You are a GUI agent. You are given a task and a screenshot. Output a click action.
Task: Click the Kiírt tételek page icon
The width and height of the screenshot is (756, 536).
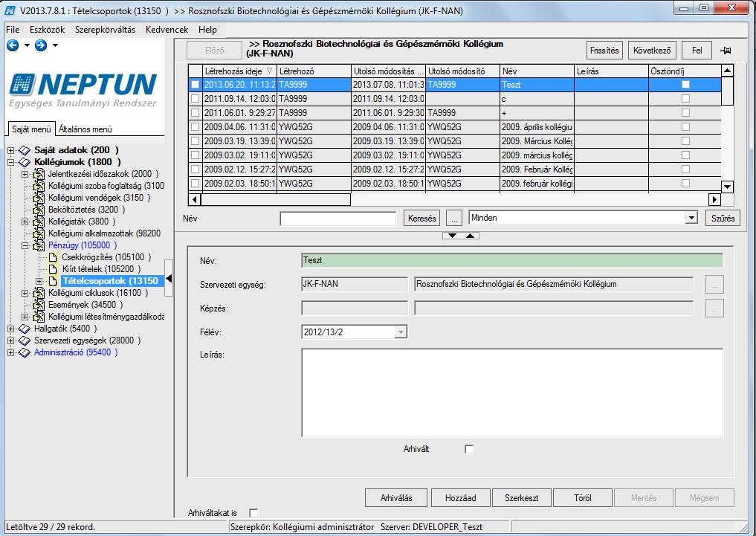pyautogui.click(x=53, y=269)
